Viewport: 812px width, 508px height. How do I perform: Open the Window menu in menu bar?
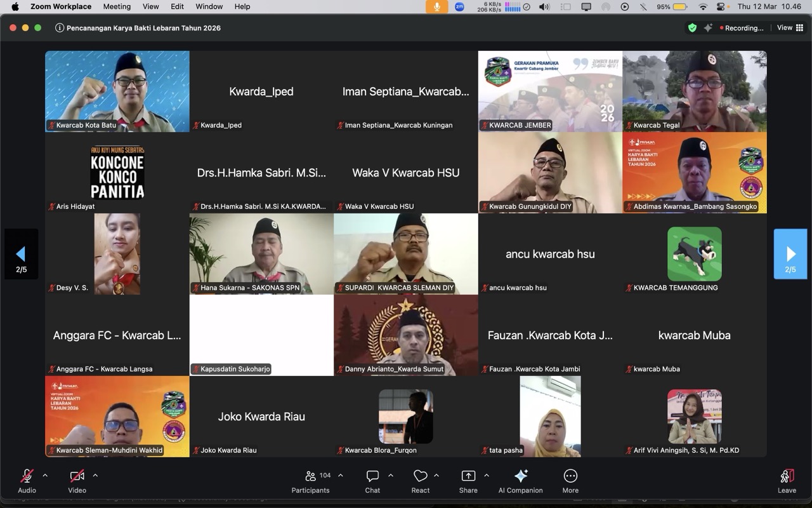click(209, 6)
